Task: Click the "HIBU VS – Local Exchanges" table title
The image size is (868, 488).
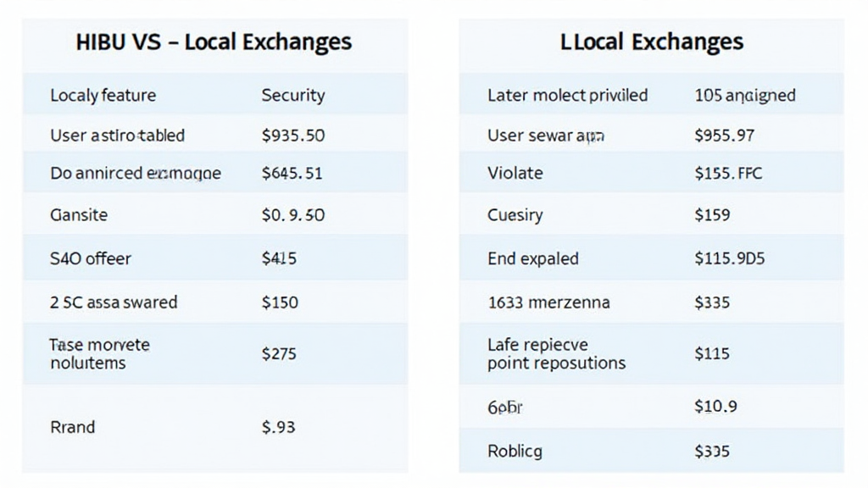Action: pyautogui.click(x=214, y=42)
